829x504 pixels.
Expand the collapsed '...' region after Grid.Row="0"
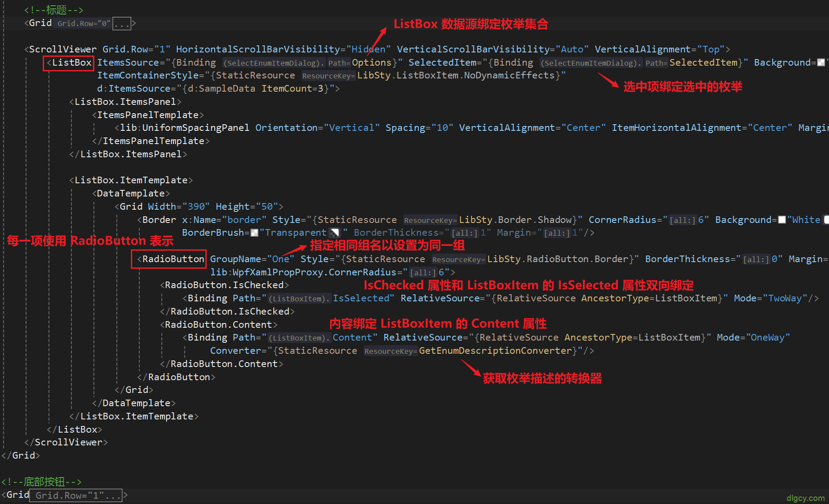point(122,23)
